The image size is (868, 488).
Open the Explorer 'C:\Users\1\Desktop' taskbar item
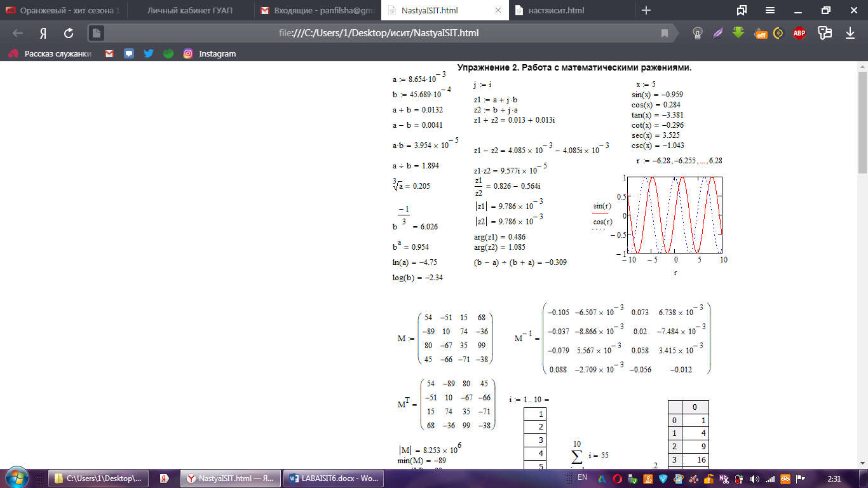pos(98,478)
